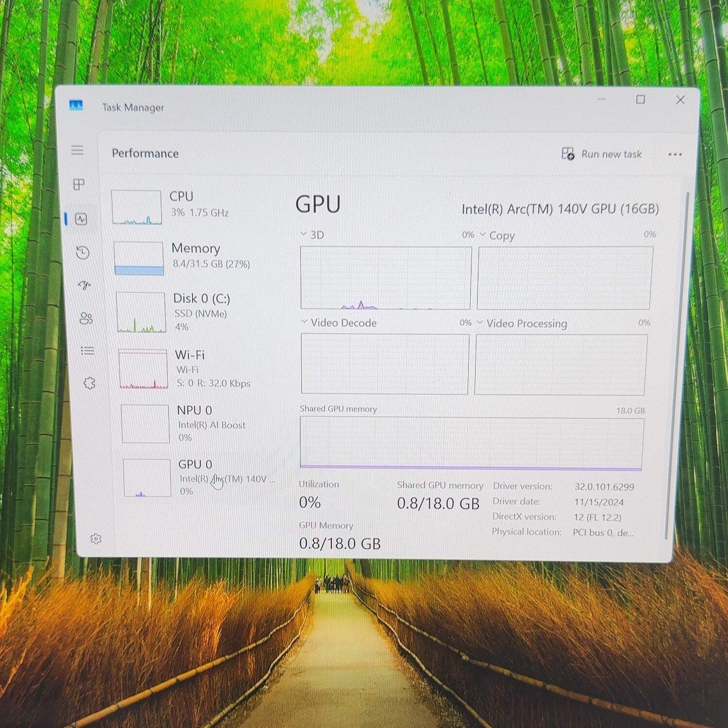728x728 pixels.
Task: Click driver version 32.0.101.6299
Action: tap(604, 487)
